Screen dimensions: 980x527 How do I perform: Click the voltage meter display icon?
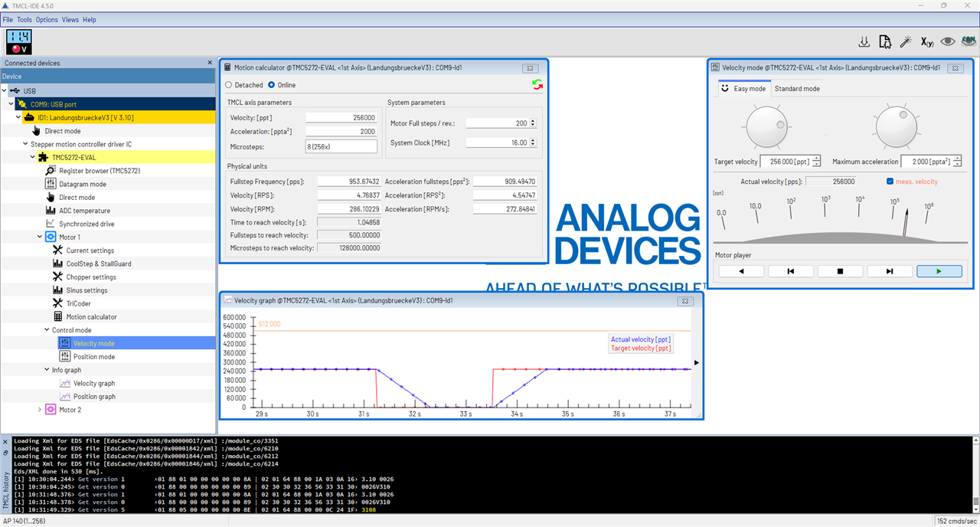[18, 42]
